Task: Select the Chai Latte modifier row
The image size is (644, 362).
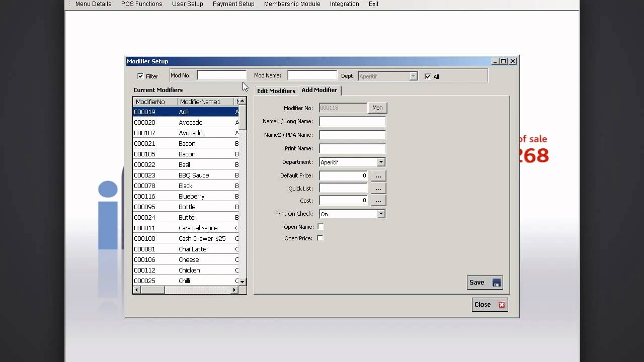Action: [x=186, y=249]
